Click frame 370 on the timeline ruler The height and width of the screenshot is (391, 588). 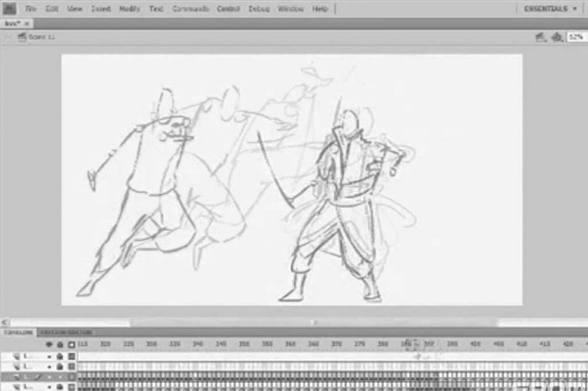click(336, 344)
